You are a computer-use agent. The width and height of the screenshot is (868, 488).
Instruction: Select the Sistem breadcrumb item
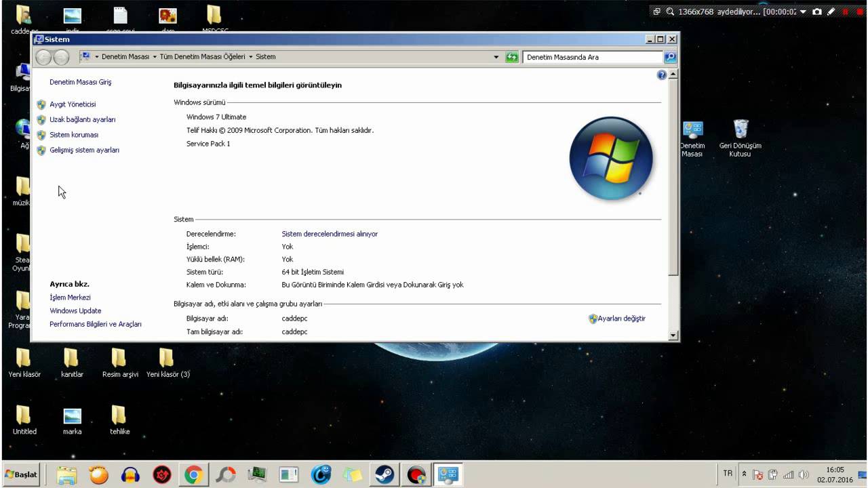[x=266, y=57]
